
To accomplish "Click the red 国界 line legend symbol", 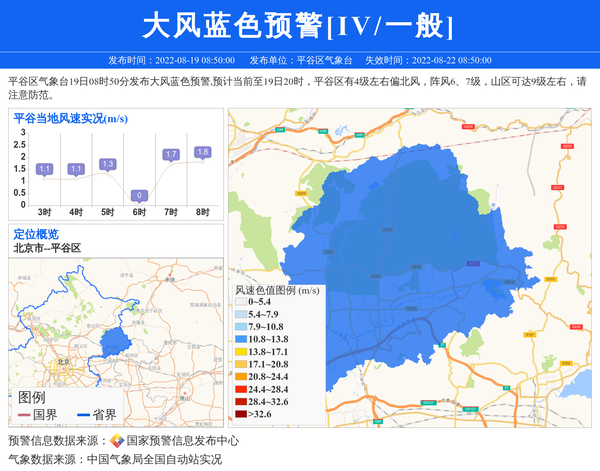I will [x=25, y=415].
